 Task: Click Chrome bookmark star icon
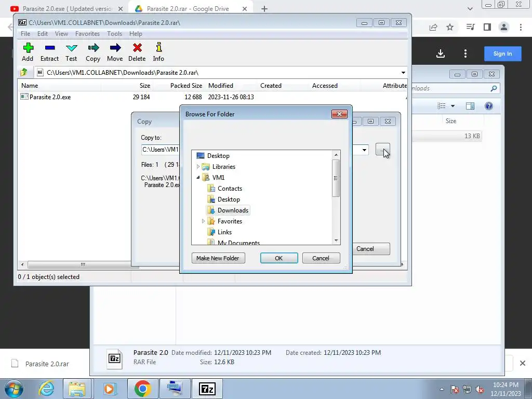[450, 27]
